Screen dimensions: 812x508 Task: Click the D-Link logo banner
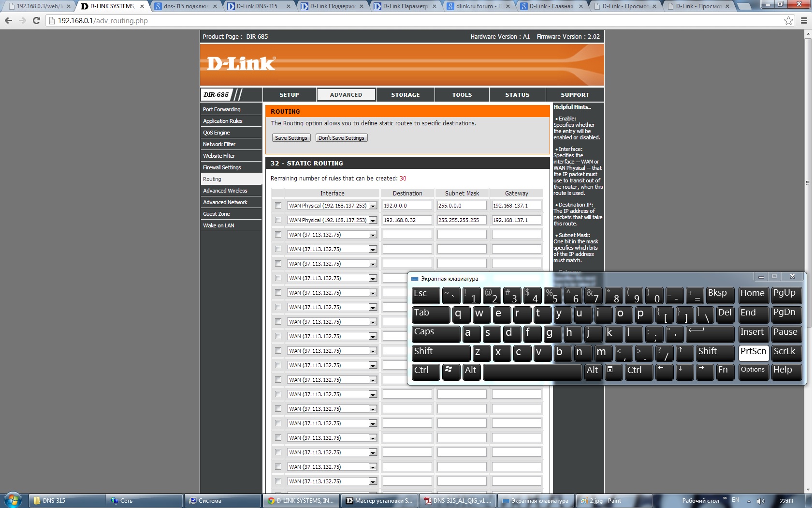click(241, 64)
